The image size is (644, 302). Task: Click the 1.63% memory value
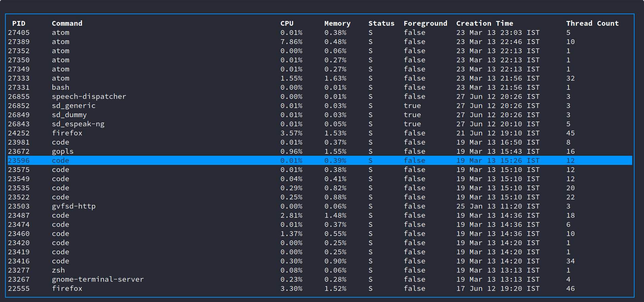[x=335, y=78]
